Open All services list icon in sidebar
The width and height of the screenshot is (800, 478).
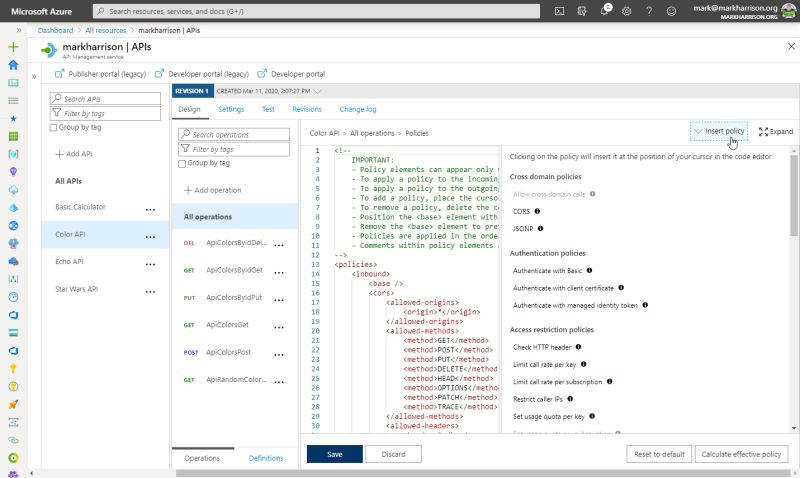pyautogui.click(x=13, y=100)
